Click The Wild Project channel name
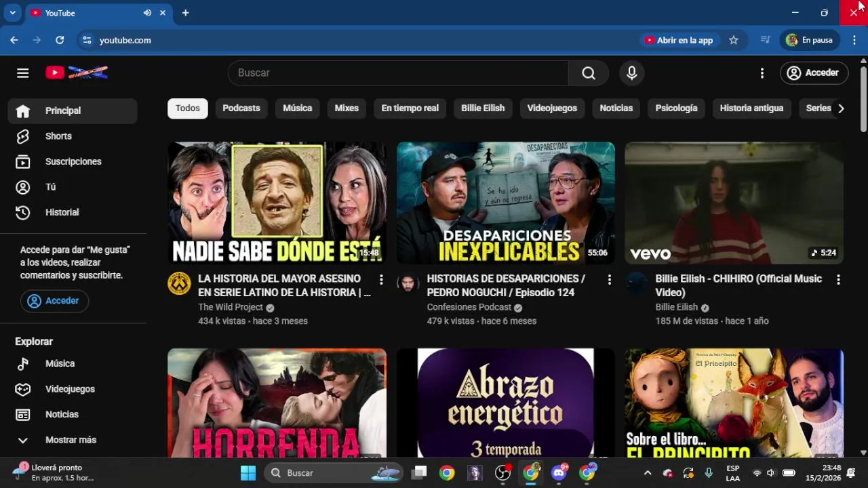The image size is (868, 488). 231,307
